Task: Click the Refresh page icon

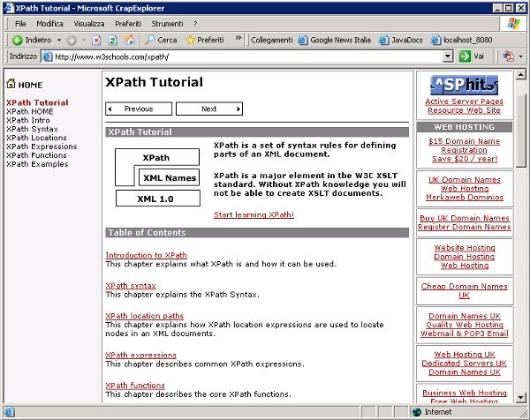Action: [x=112, y=41]
